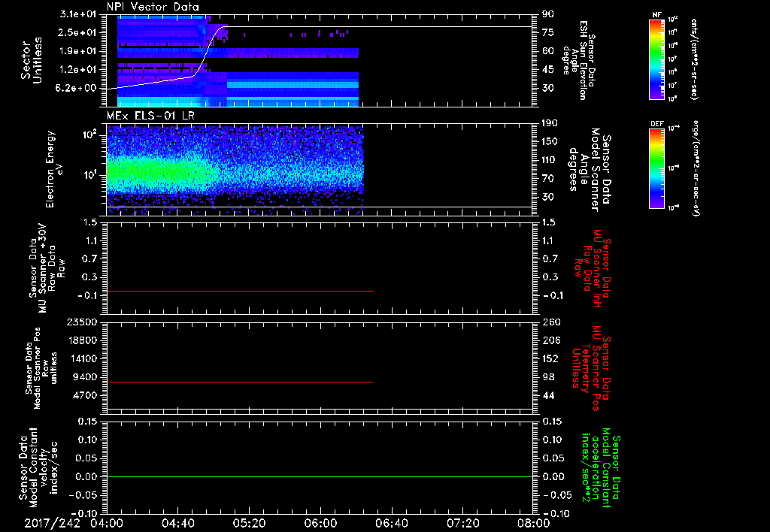
Task: Click the red line in MU Scanner +30V panel
Action: [240, 291]
